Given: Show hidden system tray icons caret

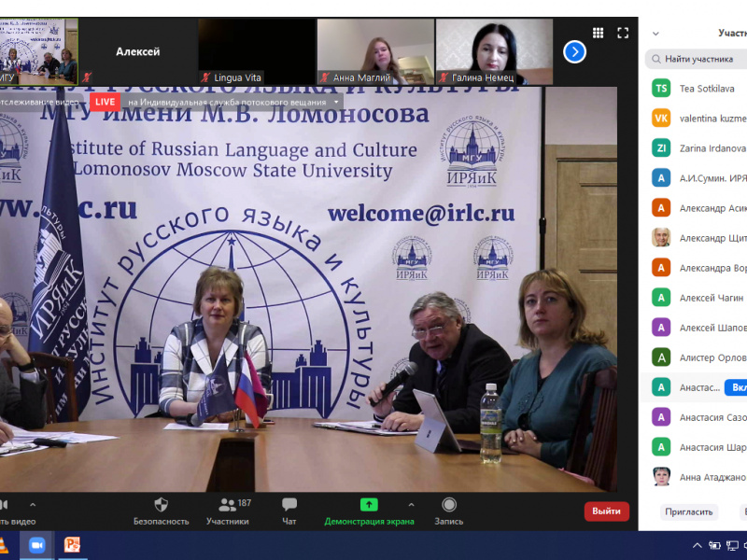Looking at the screenshot, I should 697,546.
